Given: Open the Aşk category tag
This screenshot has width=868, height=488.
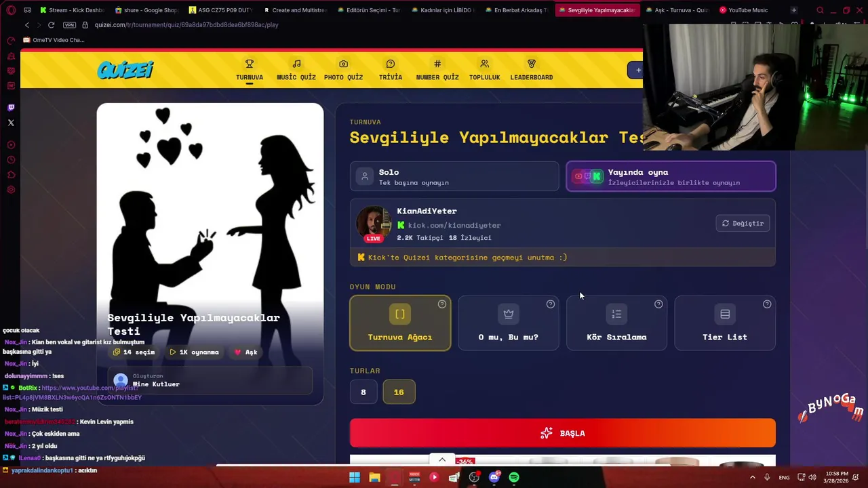Looking at the screenshot, I should (x=245, y=352).
